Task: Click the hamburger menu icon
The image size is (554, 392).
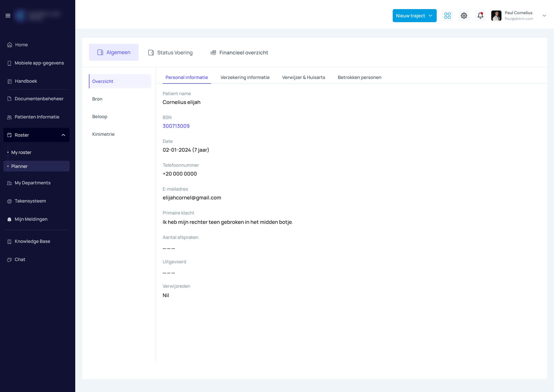Action: [x=8, y=16]
